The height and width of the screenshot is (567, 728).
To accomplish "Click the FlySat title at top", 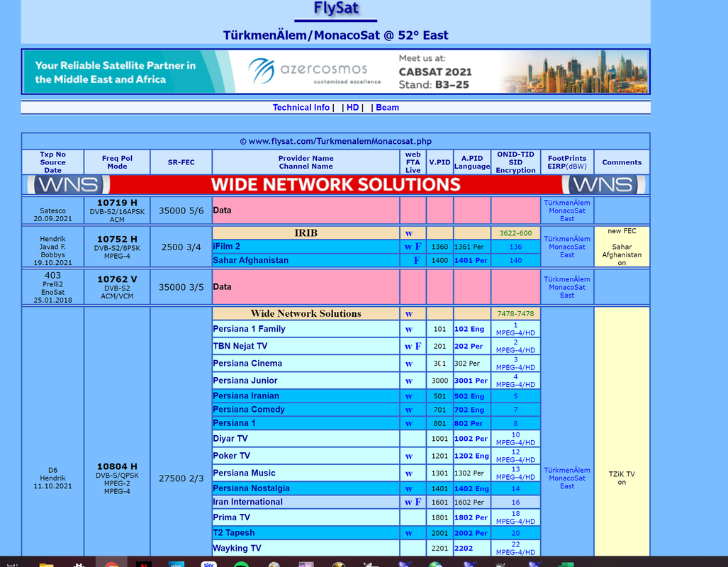I will (x=336, y=8).
